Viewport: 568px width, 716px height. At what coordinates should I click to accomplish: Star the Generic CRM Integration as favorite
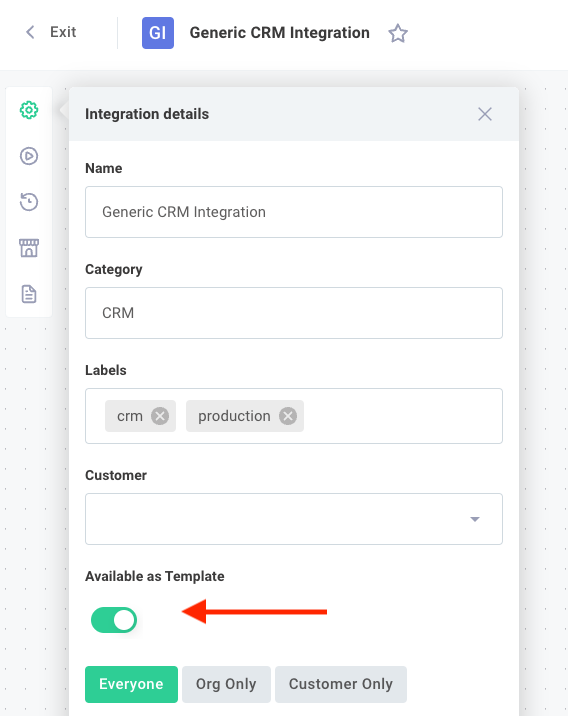(398, 33)
